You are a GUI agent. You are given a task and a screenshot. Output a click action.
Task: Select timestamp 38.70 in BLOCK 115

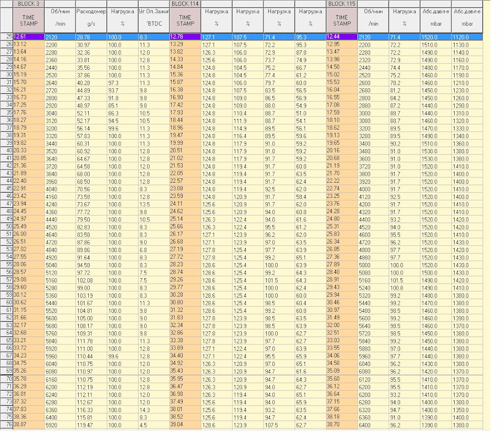[342, 425]
